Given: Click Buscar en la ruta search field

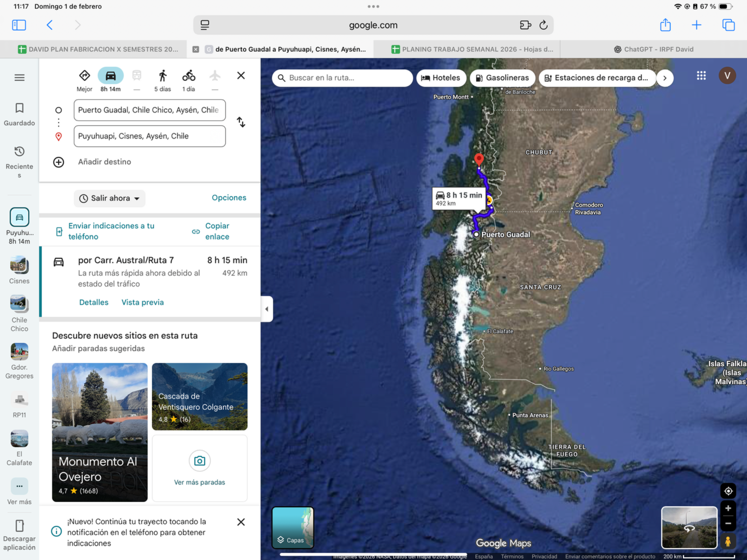Looking at the screenshot, I should point(342,78).
